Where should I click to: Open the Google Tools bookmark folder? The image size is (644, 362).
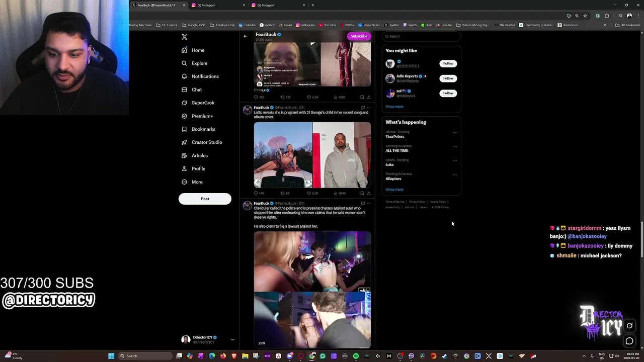coord(194,25)
